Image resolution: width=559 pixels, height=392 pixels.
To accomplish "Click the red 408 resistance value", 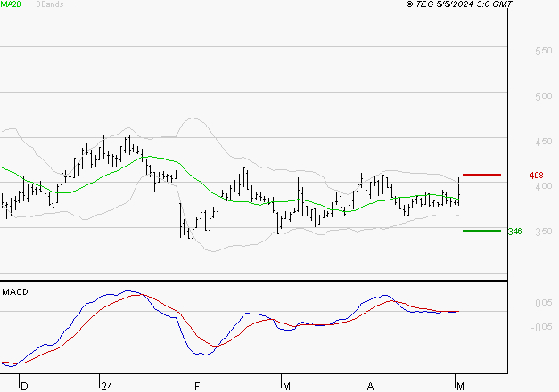I will point(536,176).
